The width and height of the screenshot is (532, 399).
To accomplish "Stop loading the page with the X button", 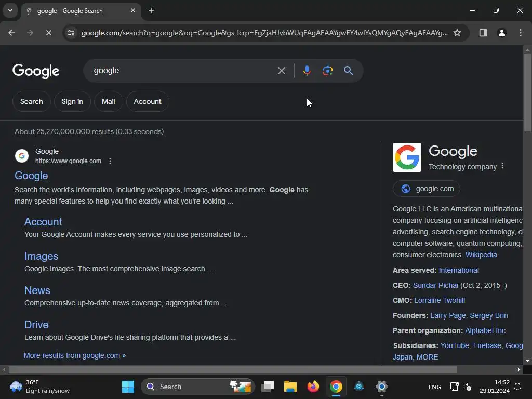I will click(48, 33).
